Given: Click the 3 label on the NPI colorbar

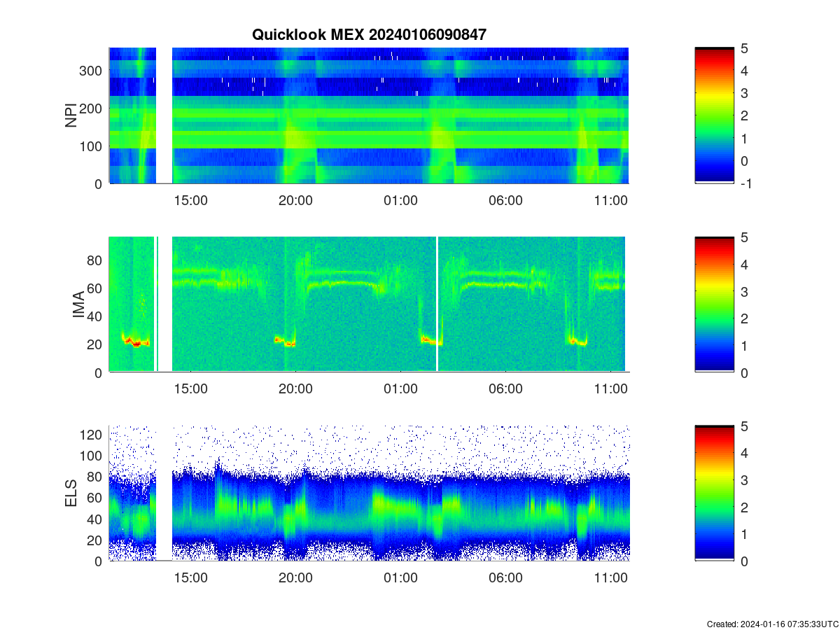Looking at the screenshot, I should [745, 93].
